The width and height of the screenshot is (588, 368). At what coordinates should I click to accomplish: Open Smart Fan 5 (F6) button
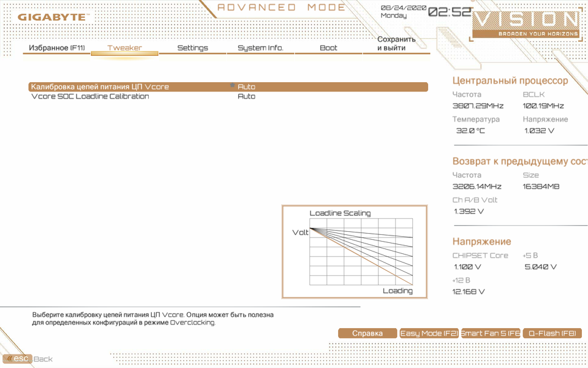pyautogui.click(x=491, y=334)
